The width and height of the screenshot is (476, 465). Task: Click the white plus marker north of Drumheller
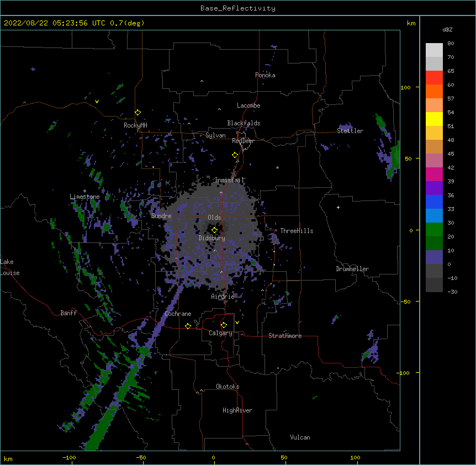pos(338,207)
